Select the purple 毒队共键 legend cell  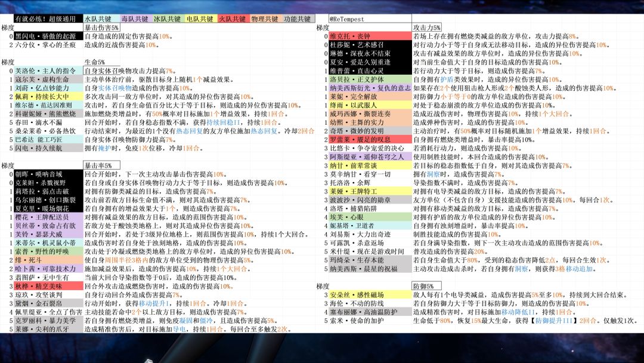coord(135,19)
